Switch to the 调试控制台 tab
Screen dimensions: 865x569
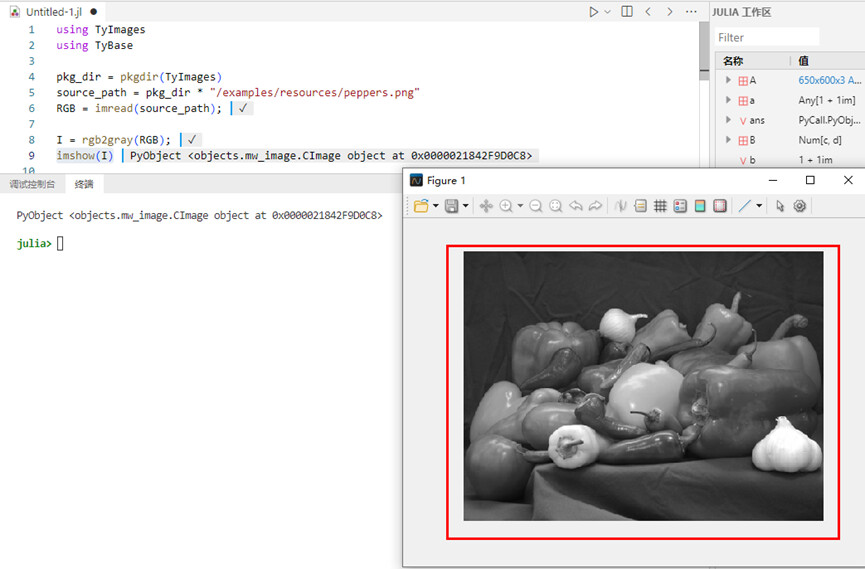click(33, 184)
